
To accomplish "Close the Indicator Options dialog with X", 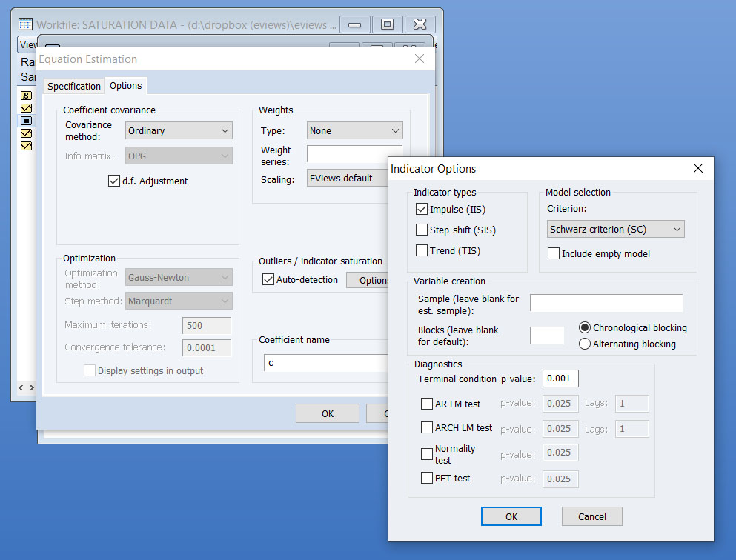I will (x=697, y=169).
